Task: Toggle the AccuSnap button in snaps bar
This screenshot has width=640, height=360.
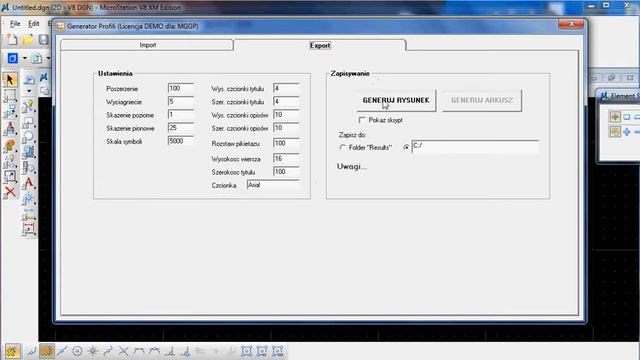Action: point(12,351)
